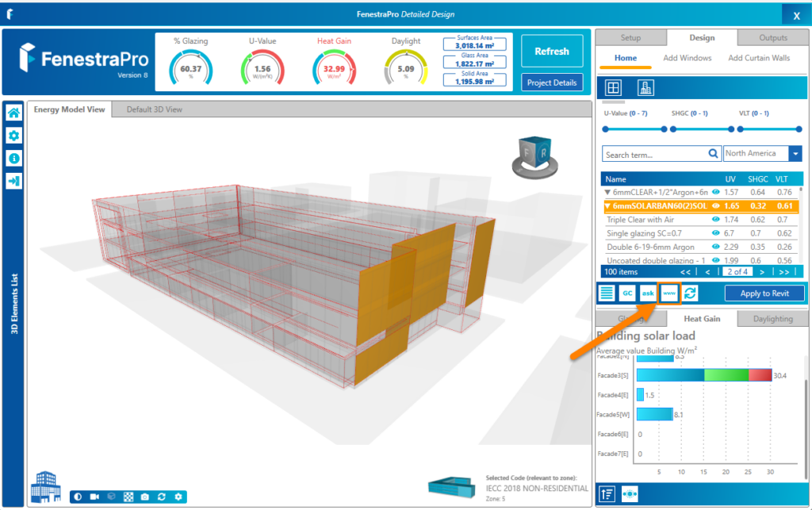The height and width of the screenshot is (510, 812).
Task: Click the Refresh button
Action: pyautogui.click(x=552, y=52)
